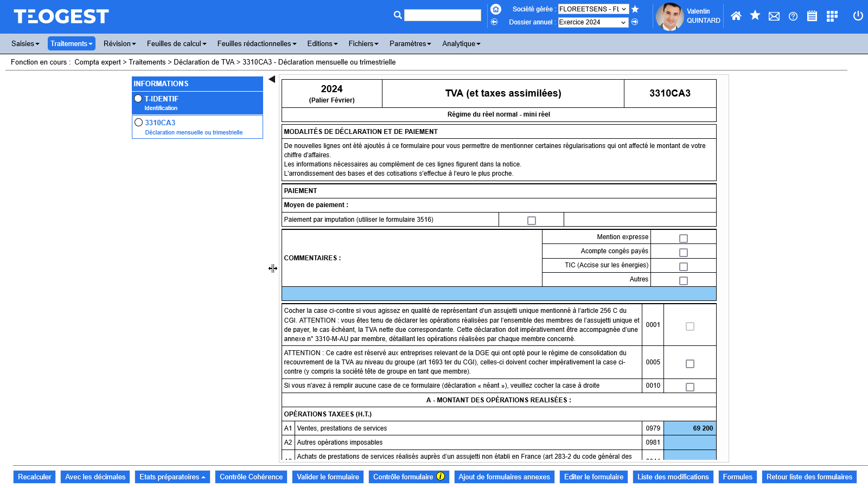
Task: Click the Valider le formulaire button
Action: [328, 477]
